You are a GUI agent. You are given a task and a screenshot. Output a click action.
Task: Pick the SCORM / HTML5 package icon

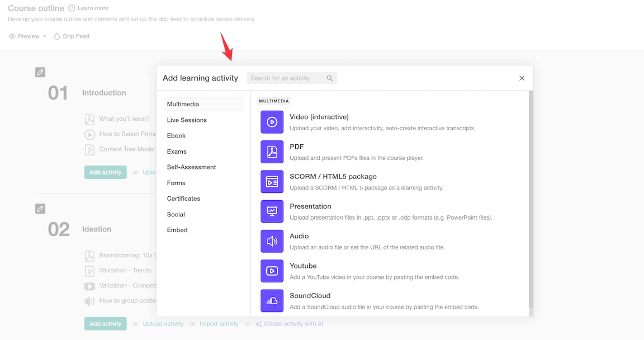point(272,181)
